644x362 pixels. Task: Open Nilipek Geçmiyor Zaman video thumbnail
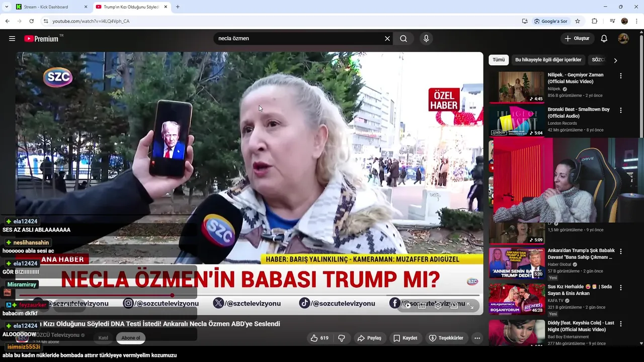517,87
